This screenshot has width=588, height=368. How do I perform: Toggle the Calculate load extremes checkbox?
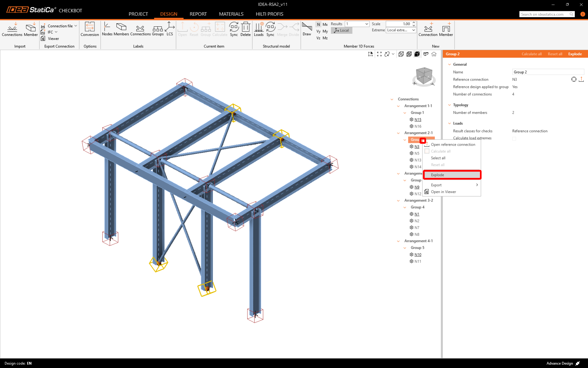click(x=514, y=139)
